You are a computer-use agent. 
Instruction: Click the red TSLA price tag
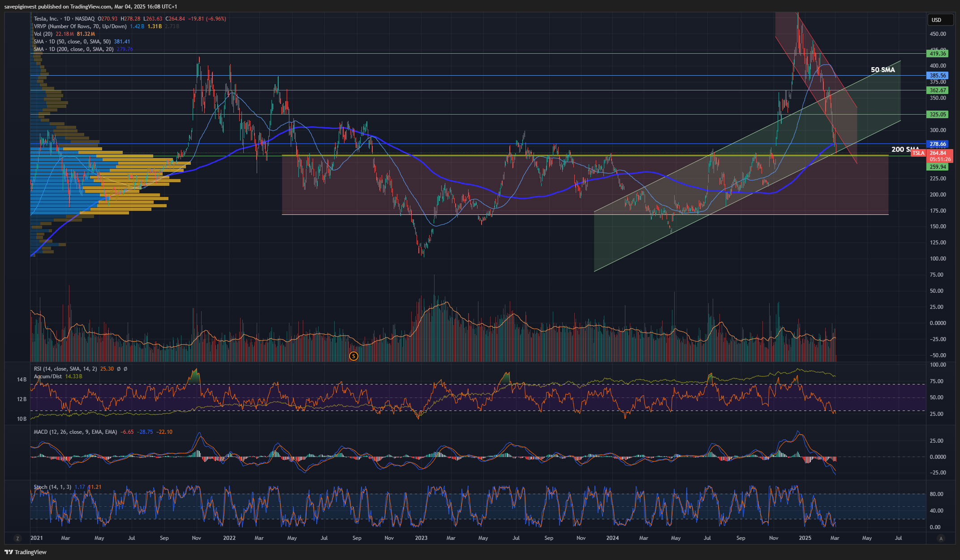[x=918, y=153]
